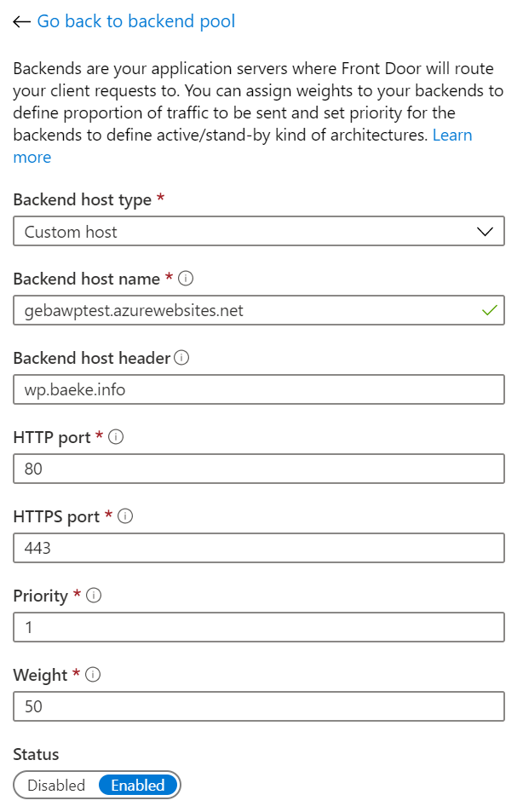Click the Priority info icon
523x812 pixels.
[x=94, y=596]
